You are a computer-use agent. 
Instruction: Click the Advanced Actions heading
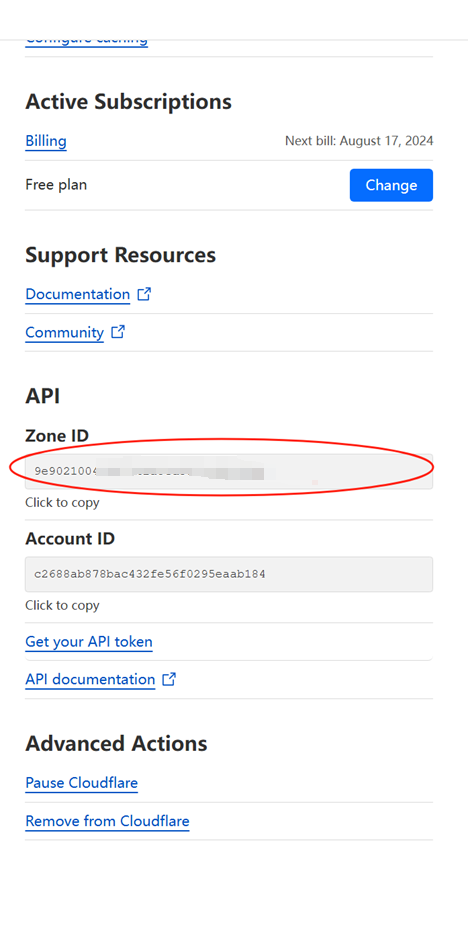[116, 743]
